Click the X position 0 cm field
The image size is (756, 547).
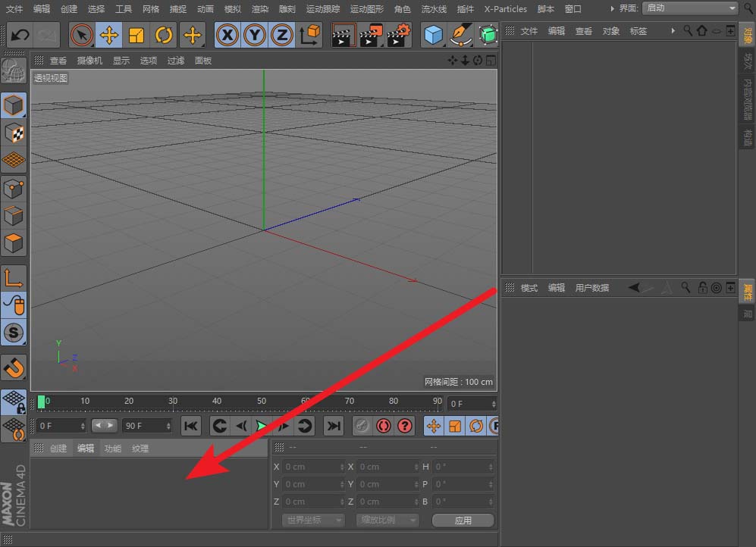[314, 467]
